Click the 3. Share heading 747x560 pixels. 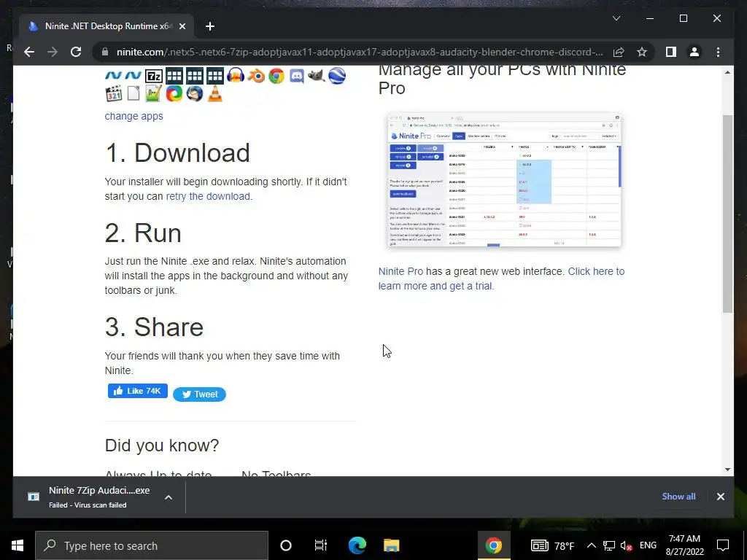click(154, 327)
